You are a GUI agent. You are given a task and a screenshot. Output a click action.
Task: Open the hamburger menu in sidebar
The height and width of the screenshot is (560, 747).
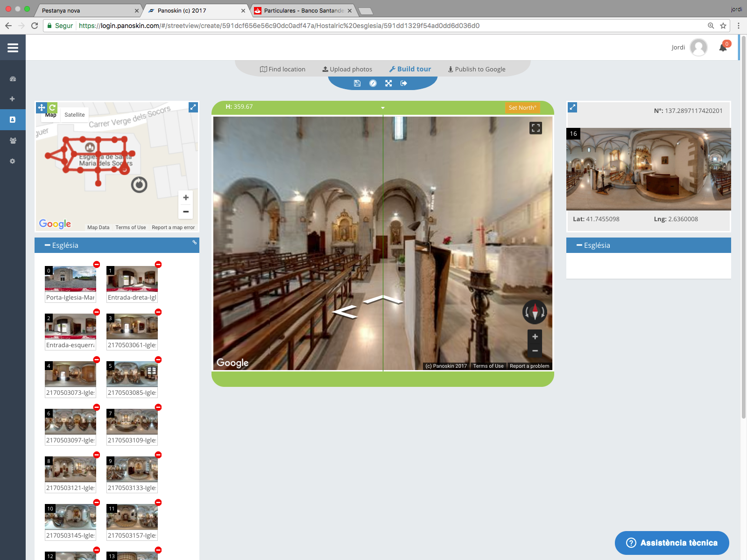click(x=13, y=48)
